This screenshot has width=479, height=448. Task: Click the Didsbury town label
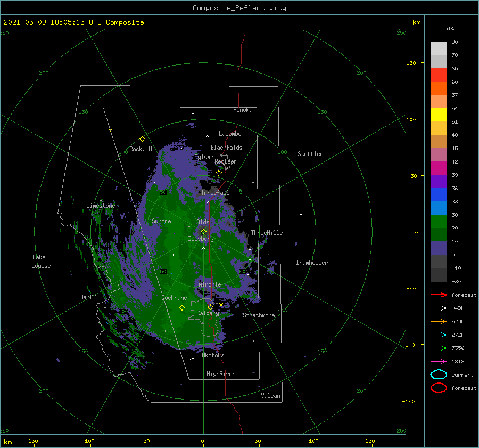coord(201,239)
